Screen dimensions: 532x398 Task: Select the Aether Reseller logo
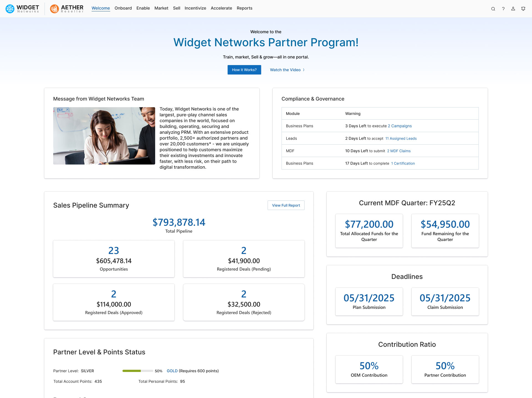pyautogui.click(x=66, y=9)
